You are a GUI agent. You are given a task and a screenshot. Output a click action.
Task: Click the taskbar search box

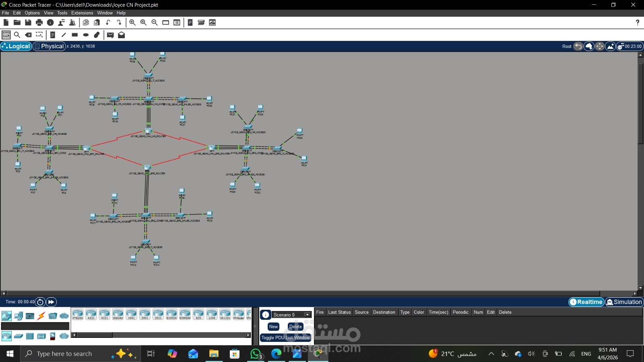point(80,354)
